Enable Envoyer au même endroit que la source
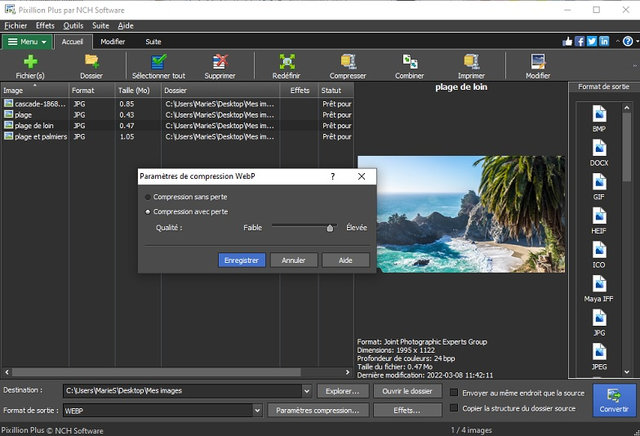The image size is (640, 436). (453, 393)
